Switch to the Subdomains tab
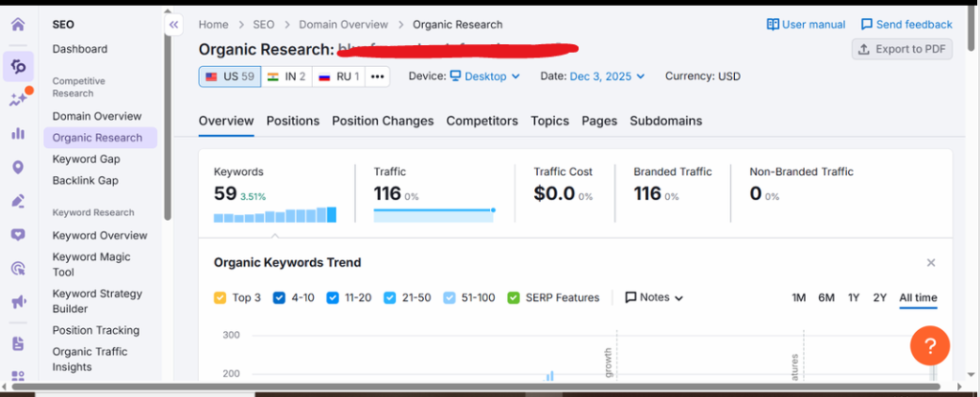 (666, 121)
